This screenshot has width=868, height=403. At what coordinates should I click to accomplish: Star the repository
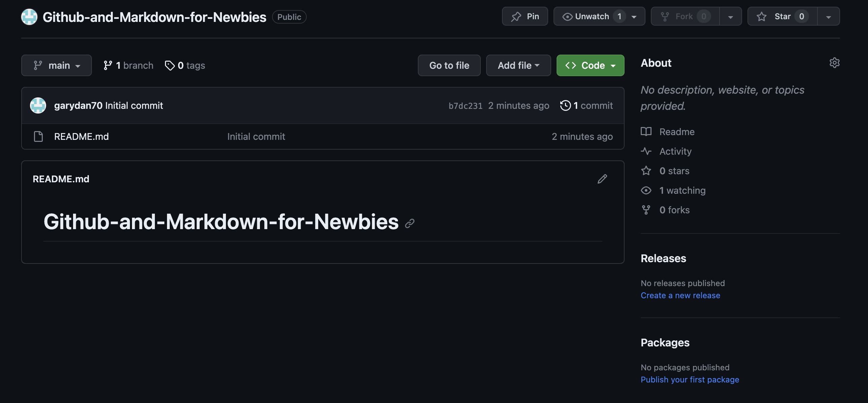[782, 16]
